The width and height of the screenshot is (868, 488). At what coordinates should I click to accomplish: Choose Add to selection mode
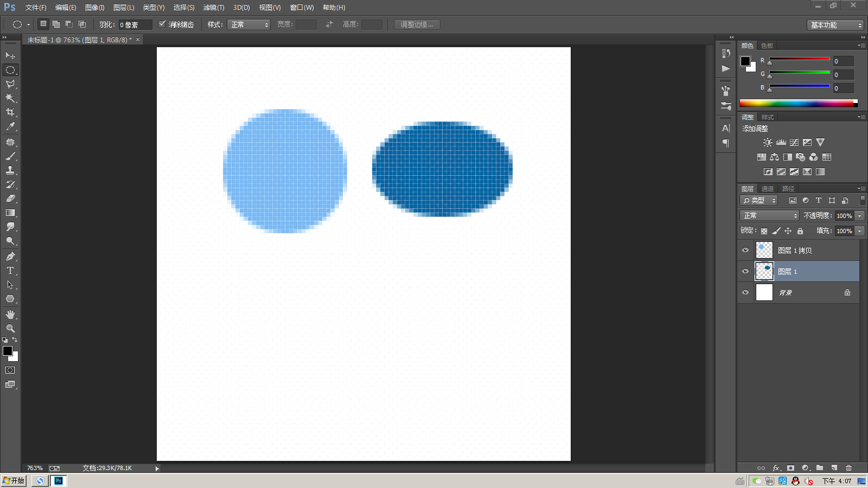[56, 24]
